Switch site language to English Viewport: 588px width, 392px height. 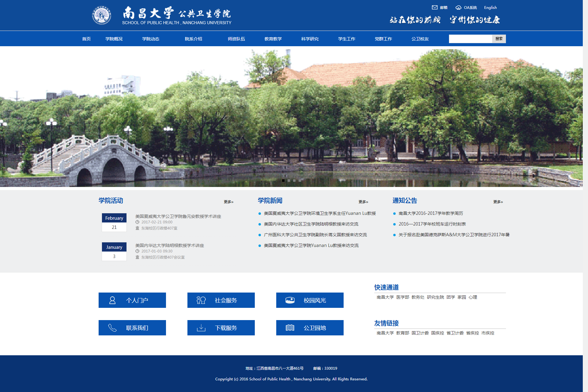(x=490, y=7)
